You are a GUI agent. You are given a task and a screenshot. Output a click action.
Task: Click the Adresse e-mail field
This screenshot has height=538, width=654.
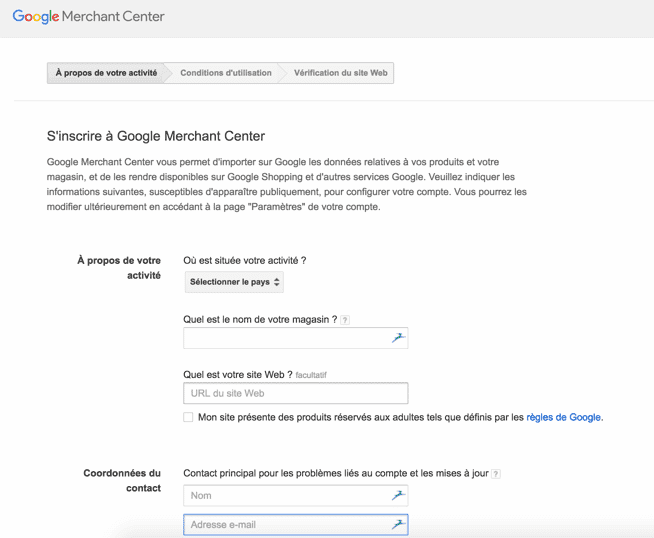(x=295, y=525)
